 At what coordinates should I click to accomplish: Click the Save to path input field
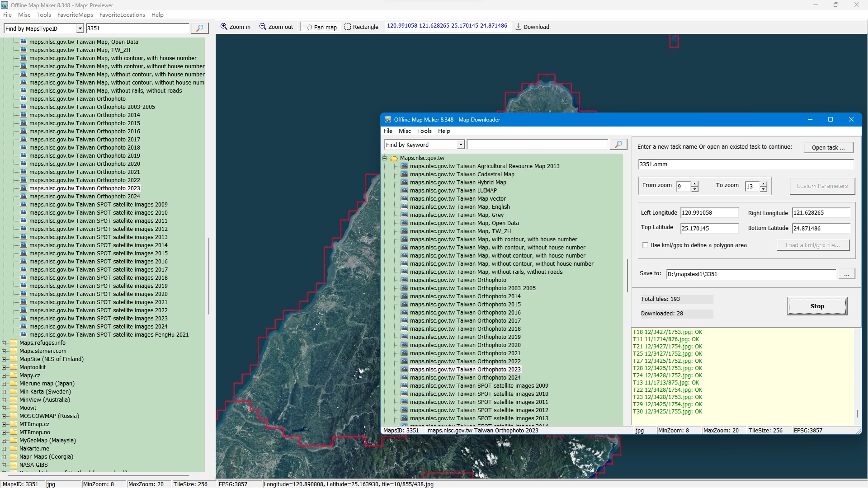pos(750,274)
